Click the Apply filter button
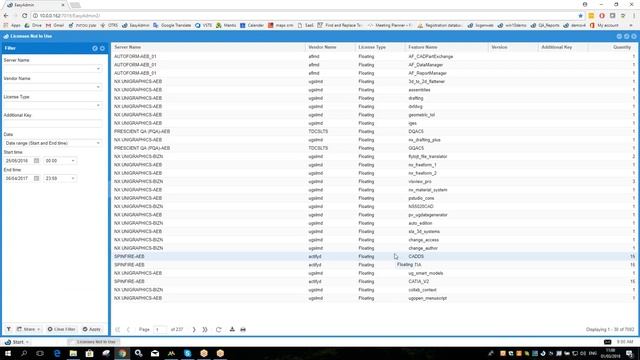 click(x=92, y=329)
